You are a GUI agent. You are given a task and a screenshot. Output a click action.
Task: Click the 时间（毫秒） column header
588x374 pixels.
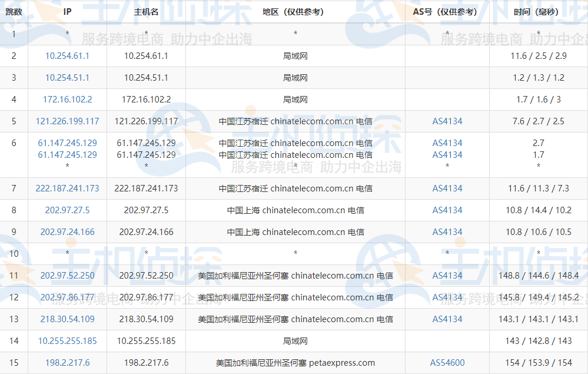point(537,9)
